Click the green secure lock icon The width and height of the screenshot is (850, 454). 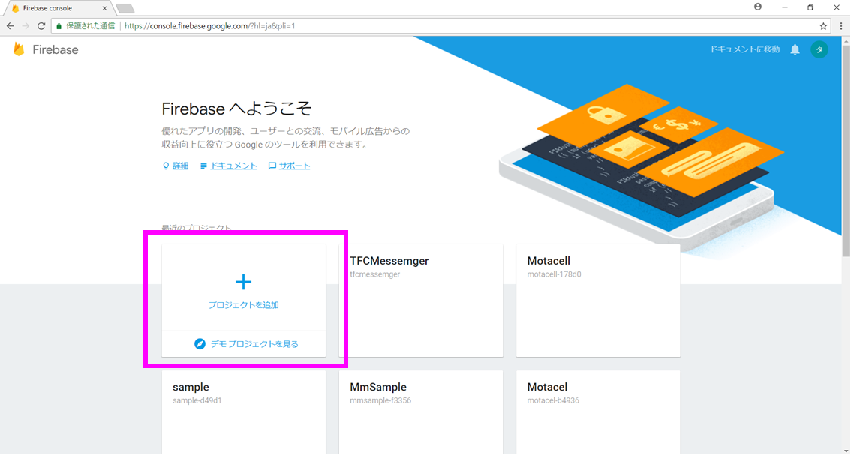click(x=59, y=25)
